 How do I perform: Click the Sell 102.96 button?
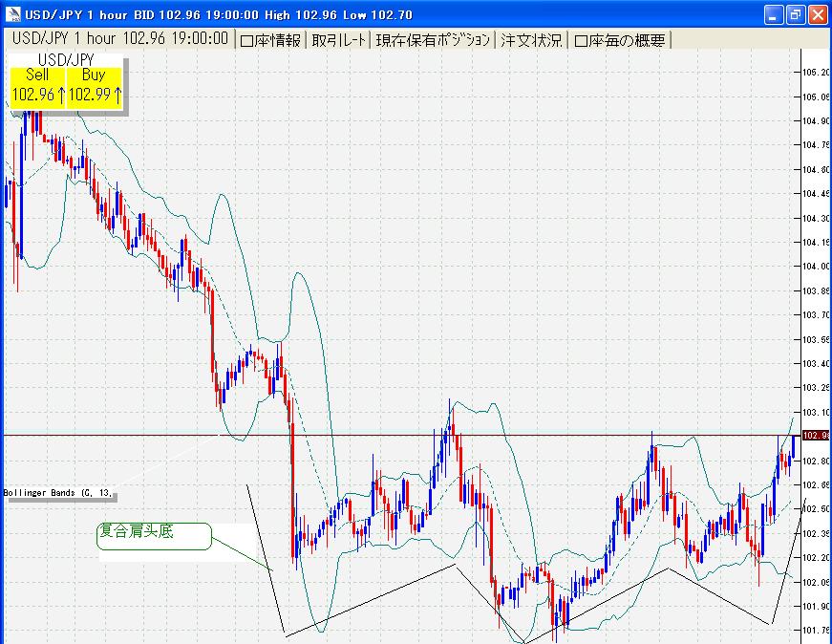pos(37,86)
